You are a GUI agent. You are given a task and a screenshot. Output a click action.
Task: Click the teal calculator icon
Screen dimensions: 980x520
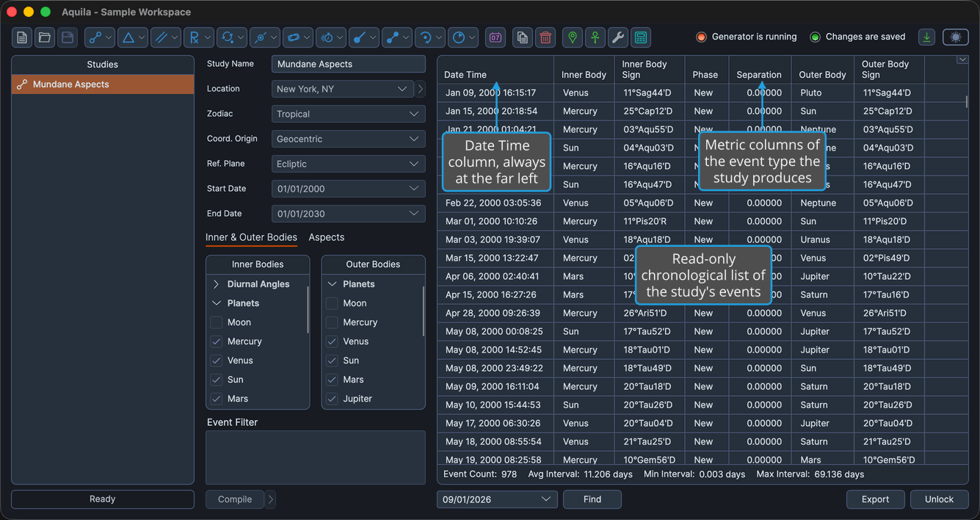click(641, 37)
